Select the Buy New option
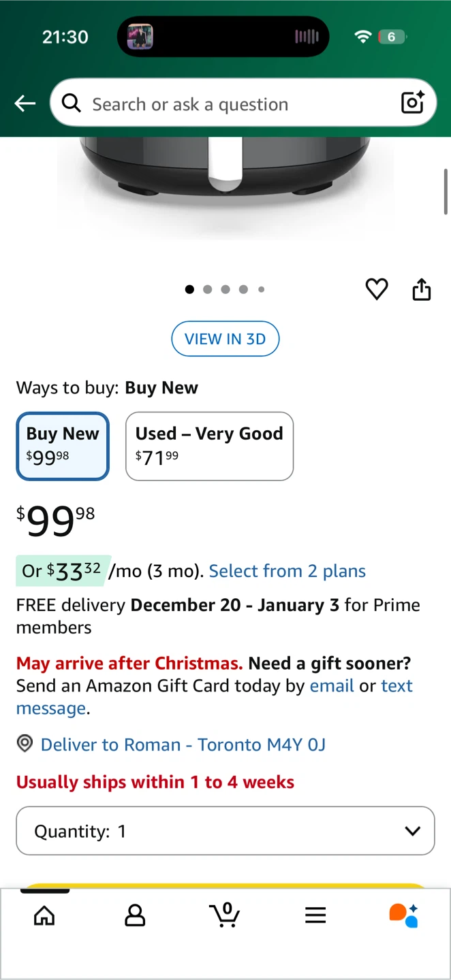Screen dimensions: 451x980 pos(63,446)
